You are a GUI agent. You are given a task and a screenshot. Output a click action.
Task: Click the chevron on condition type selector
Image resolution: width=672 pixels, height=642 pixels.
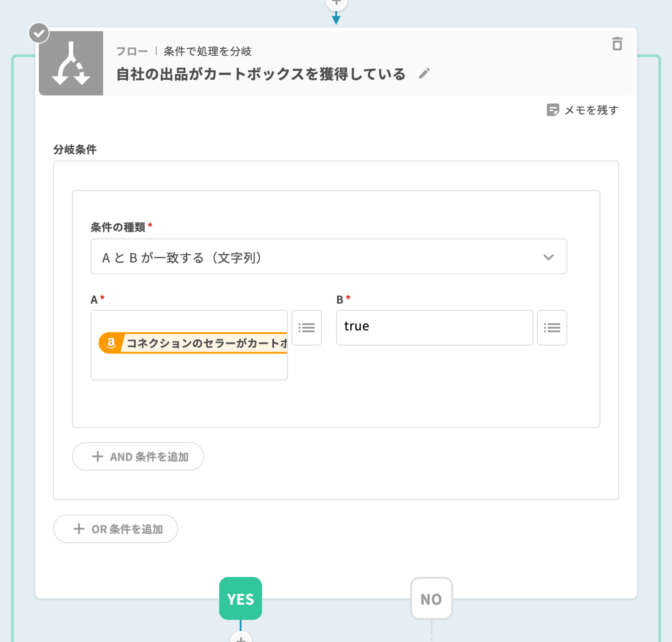548,257
